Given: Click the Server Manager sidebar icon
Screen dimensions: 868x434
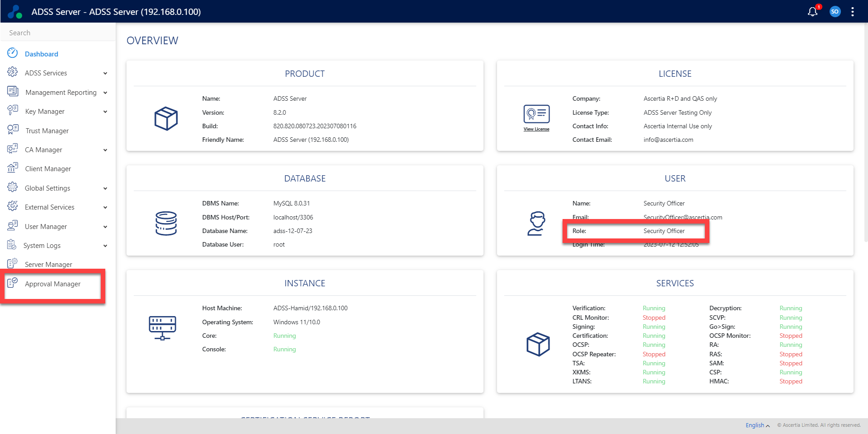Looking at the screenshot, I should [x=13, y=264].
